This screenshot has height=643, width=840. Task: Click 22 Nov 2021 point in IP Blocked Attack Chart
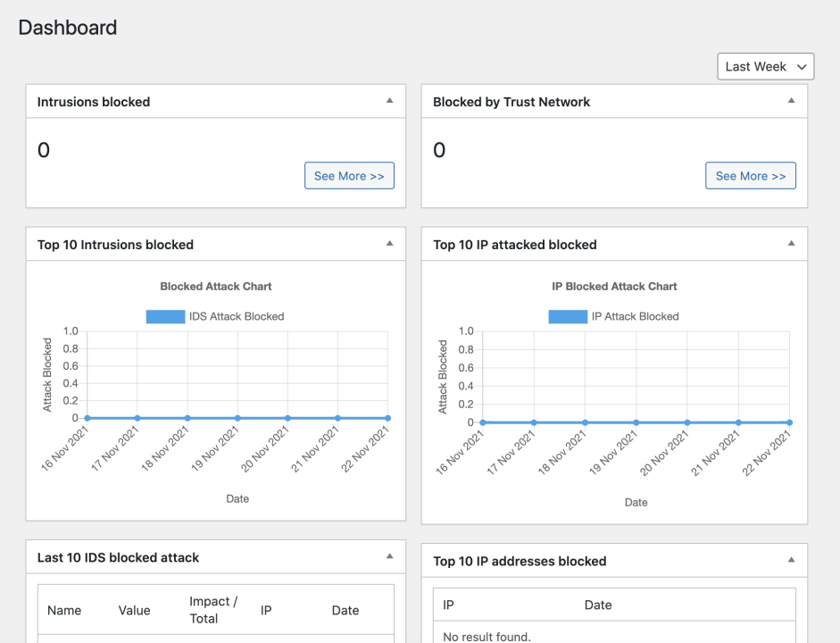click(x=790, y=422)
